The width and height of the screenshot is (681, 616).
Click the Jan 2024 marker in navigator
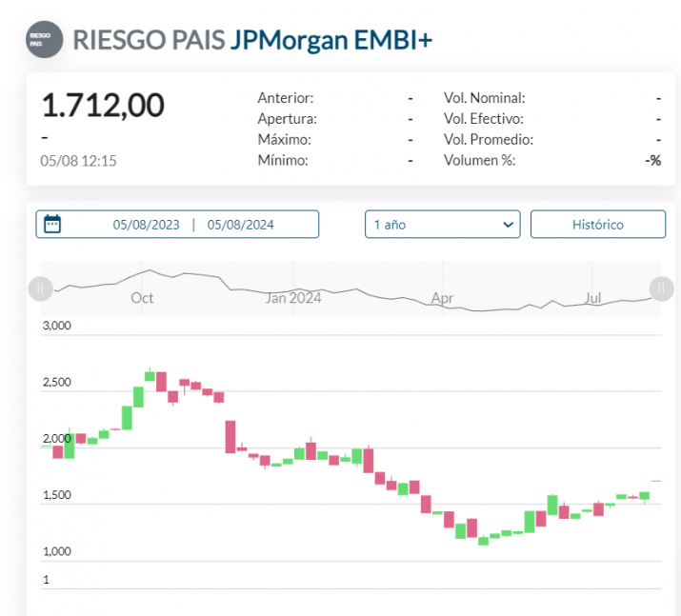(292, 298)
